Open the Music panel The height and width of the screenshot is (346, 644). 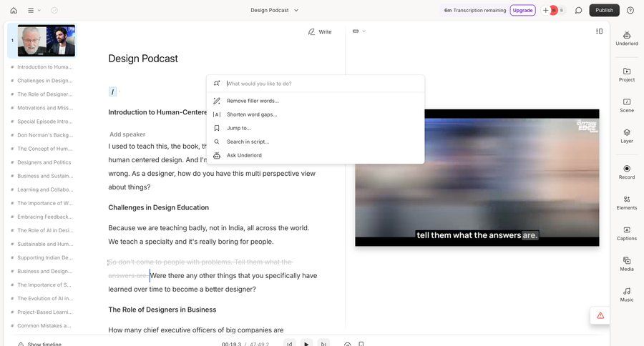[627, 295]
